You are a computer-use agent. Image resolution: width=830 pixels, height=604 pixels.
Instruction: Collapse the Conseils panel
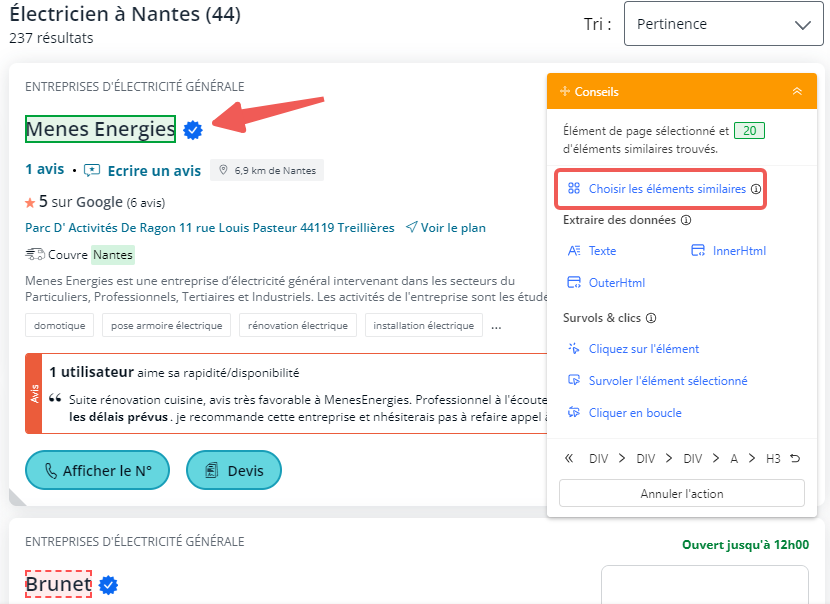click(x=797, y=91)
